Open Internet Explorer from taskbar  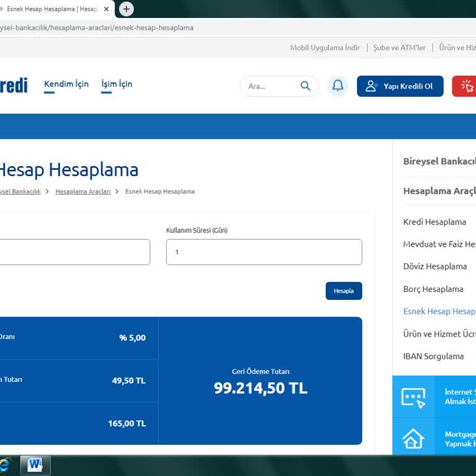point(5,465)
